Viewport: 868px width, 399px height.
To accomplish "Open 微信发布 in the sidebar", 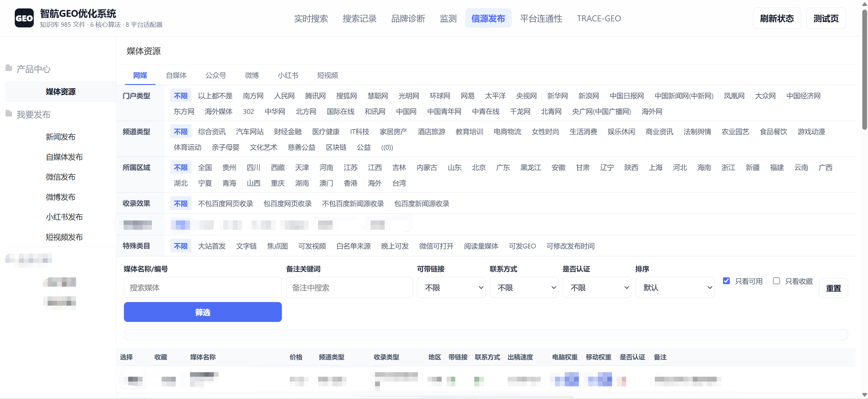I will [61, 177].
